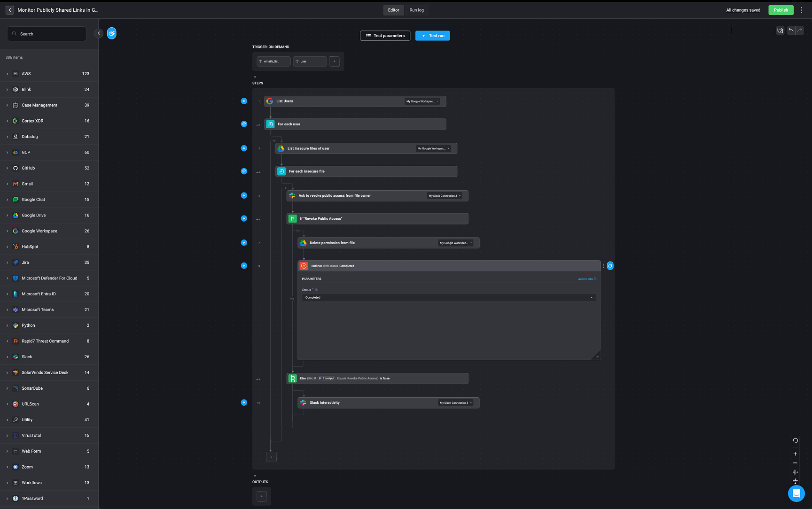Open the Workflows category row

point(49,483)
